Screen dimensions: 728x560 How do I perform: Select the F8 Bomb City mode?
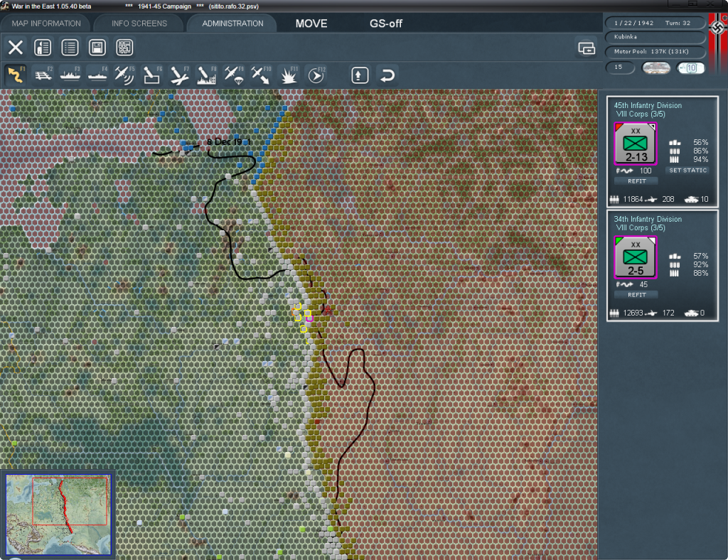coord(206,75)
